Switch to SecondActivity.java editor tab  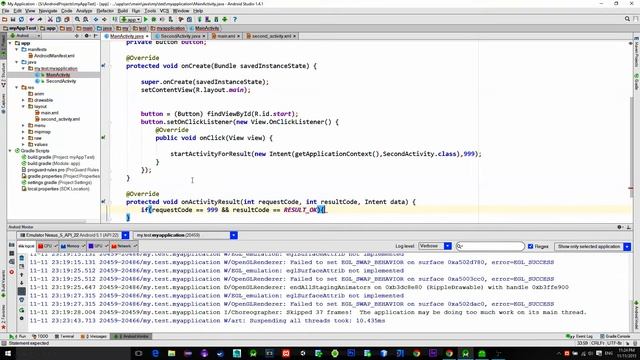(180, 36)
